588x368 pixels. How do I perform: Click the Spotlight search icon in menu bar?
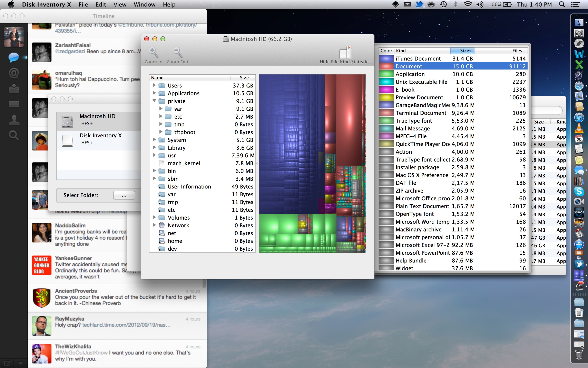pos(562,4)
